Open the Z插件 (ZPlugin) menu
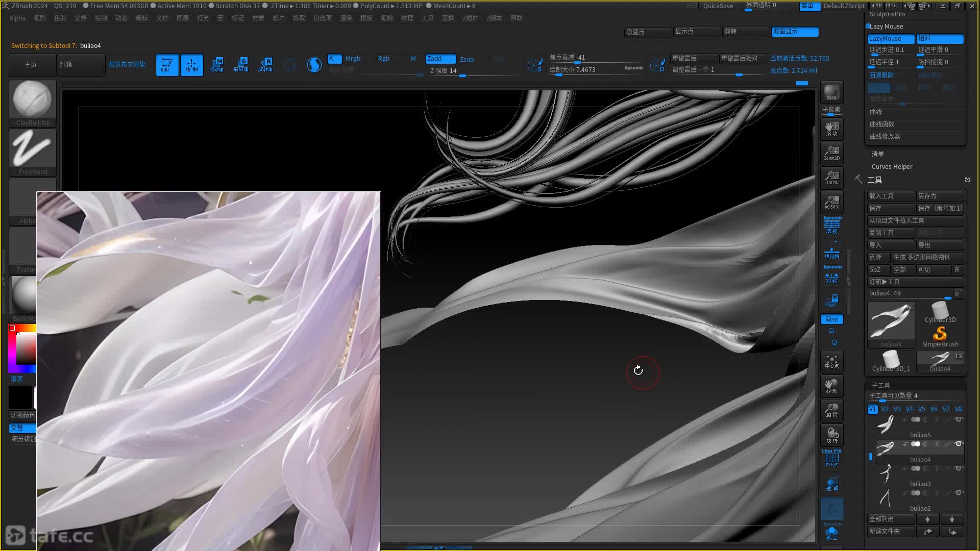 470,18
